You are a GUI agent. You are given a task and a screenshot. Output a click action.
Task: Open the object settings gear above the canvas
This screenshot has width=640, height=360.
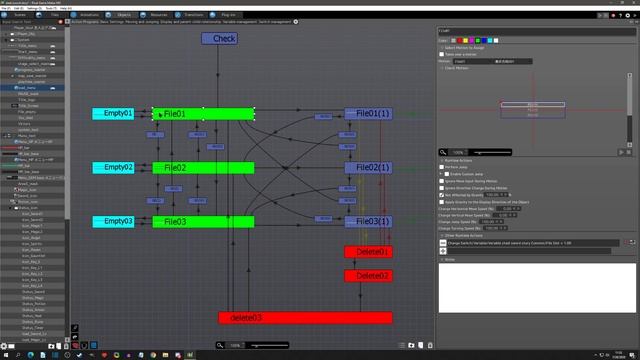(x=296, y=22)
